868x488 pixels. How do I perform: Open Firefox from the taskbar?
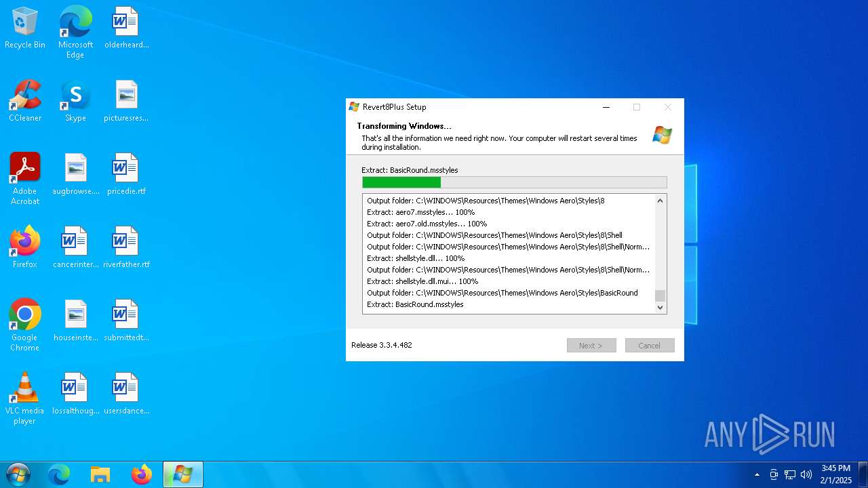[142, 474]
